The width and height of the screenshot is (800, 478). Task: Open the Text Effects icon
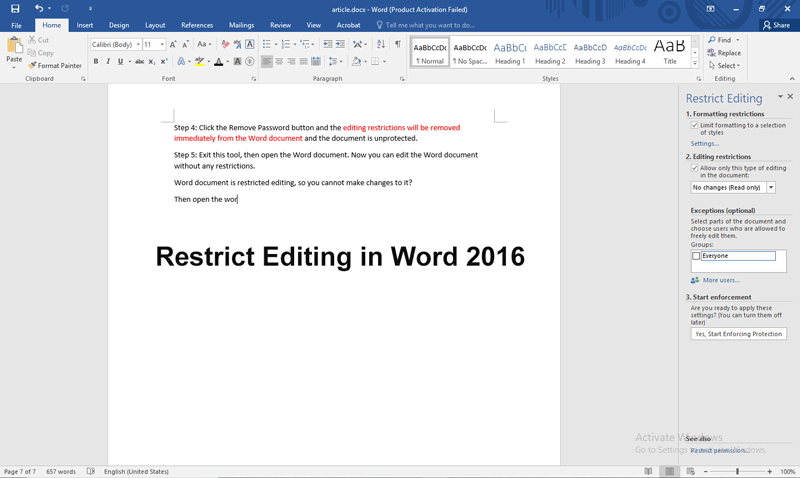click(181, 61)
